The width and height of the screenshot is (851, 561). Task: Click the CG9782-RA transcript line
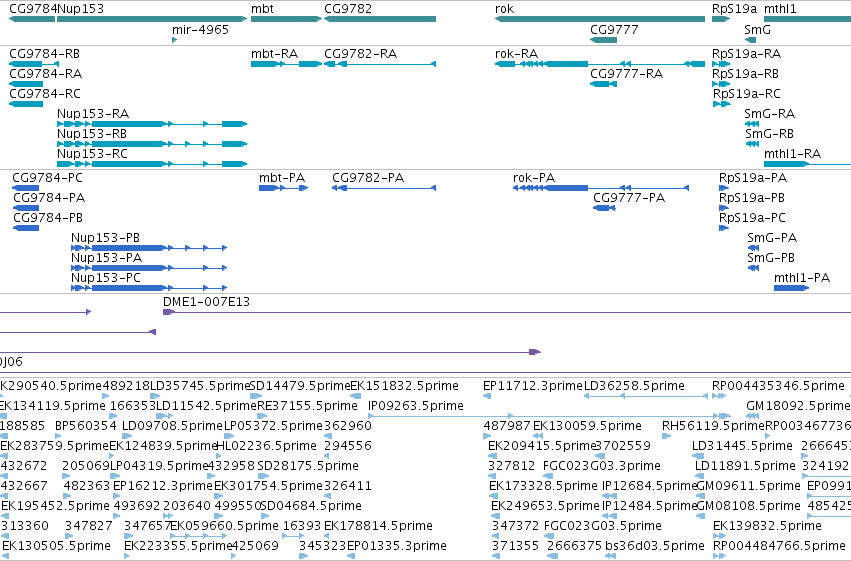pyautogui.click(x=380, y=64)
